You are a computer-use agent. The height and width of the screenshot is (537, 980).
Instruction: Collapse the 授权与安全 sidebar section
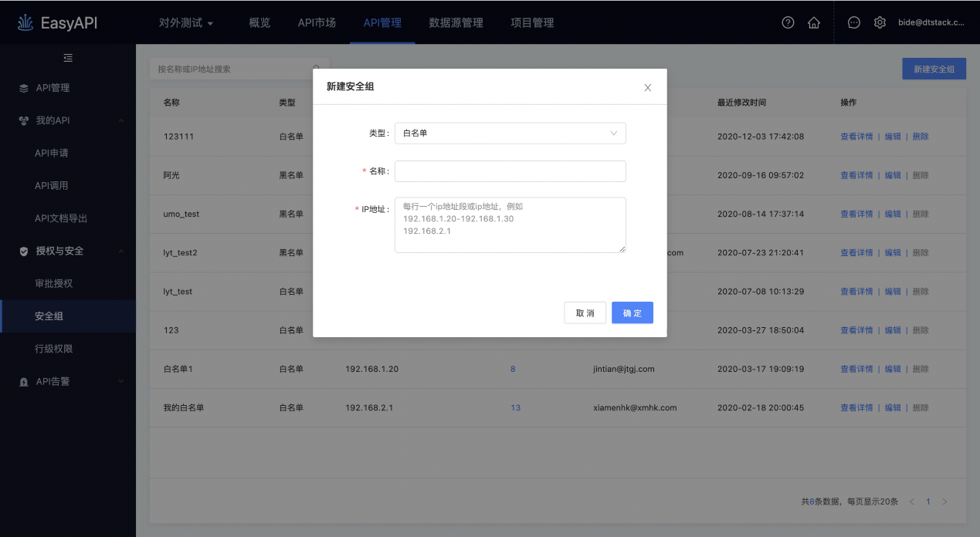point(121,251)
